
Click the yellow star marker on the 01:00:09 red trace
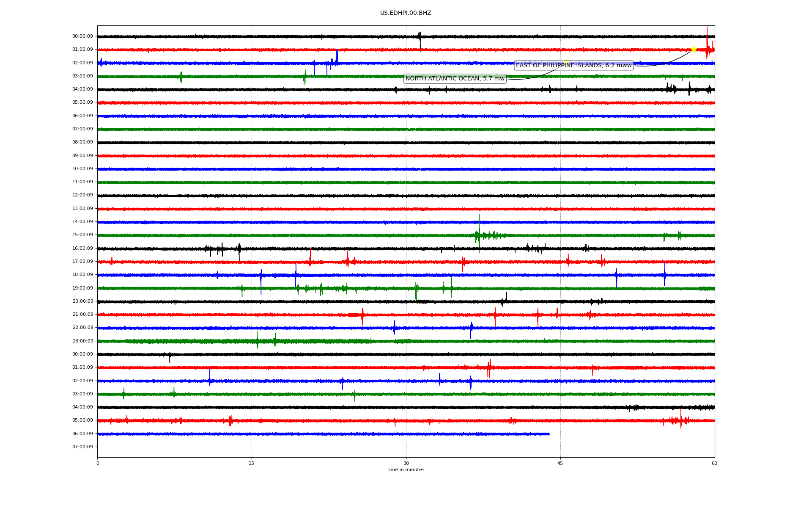point(694,49)
